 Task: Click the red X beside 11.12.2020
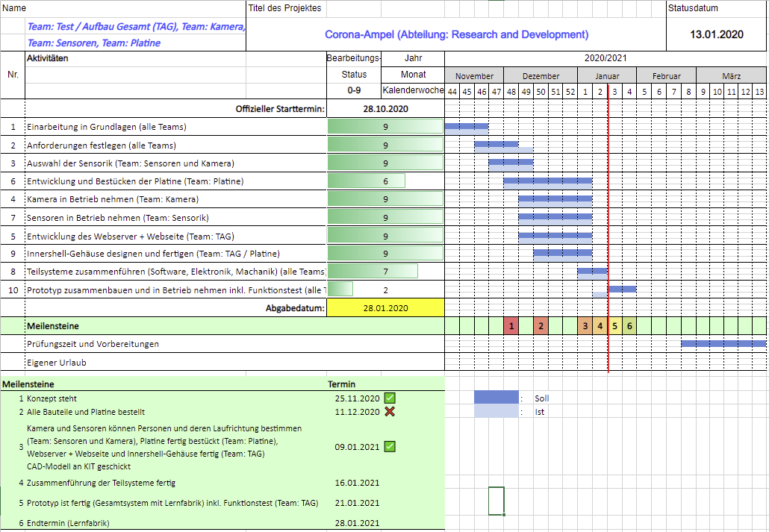(x=390, y=411)
